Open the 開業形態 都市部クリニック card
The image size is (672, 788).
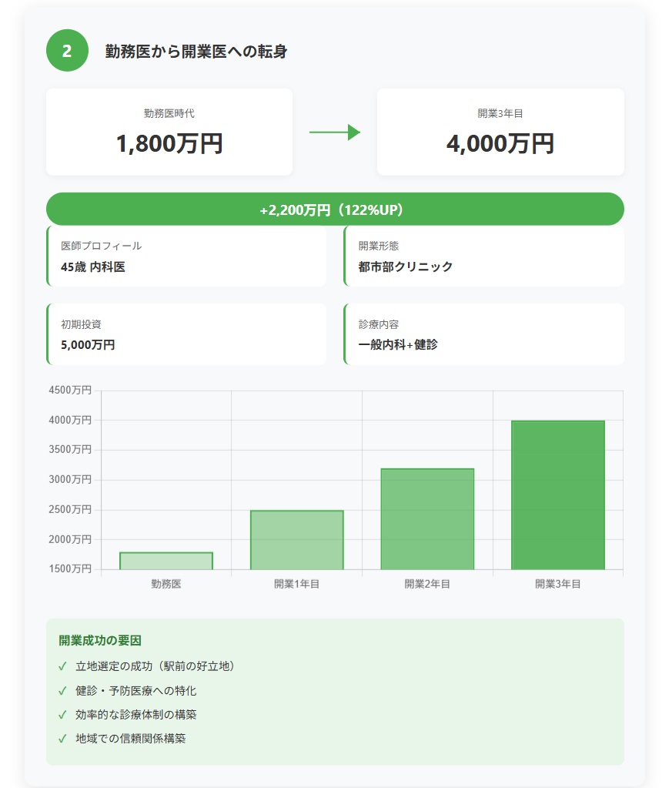[483, 257]
